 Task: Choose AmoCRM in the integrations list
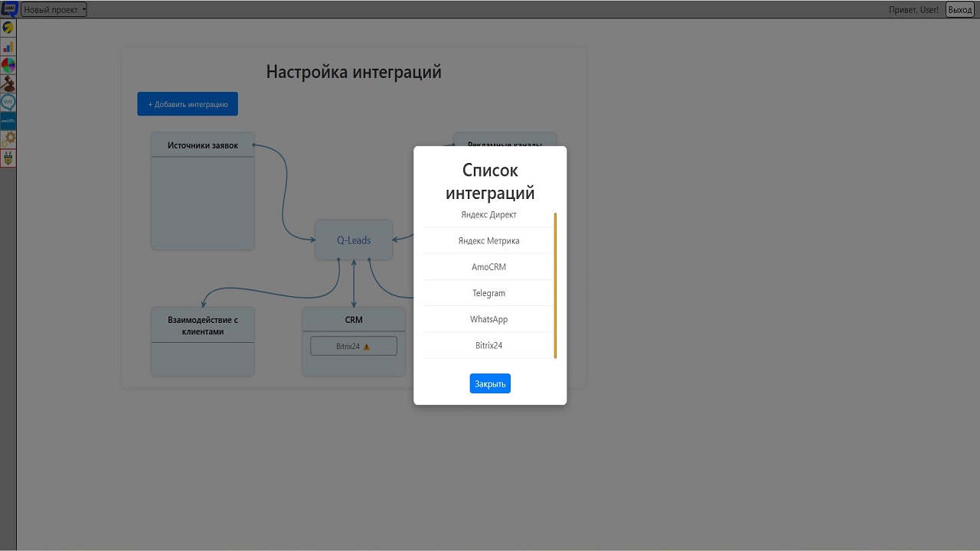pos(488,267)
